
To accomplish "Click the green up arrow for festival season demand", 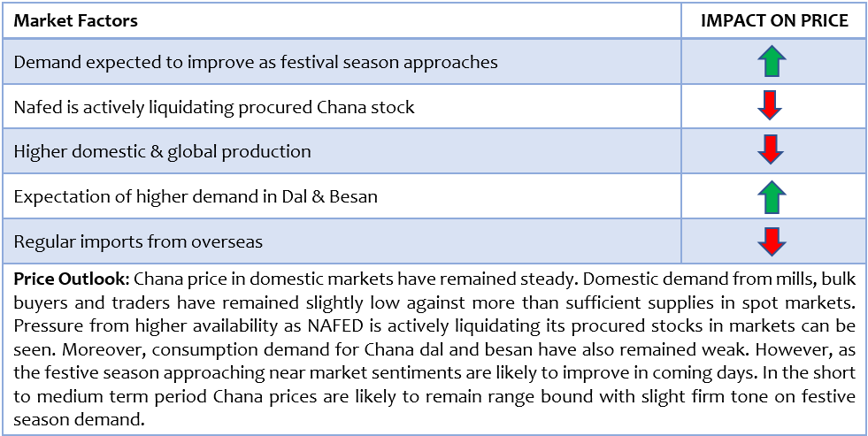I will 770,61.
